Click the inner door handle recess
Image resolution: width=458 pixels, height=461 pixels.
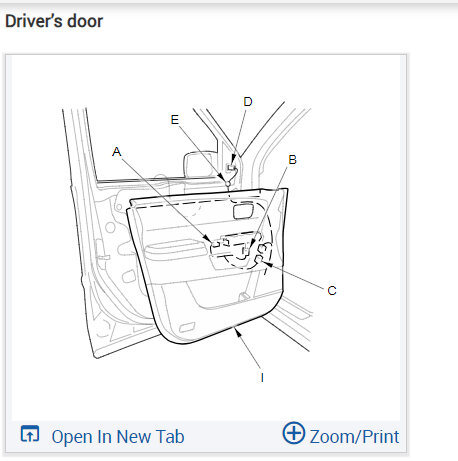243,212
